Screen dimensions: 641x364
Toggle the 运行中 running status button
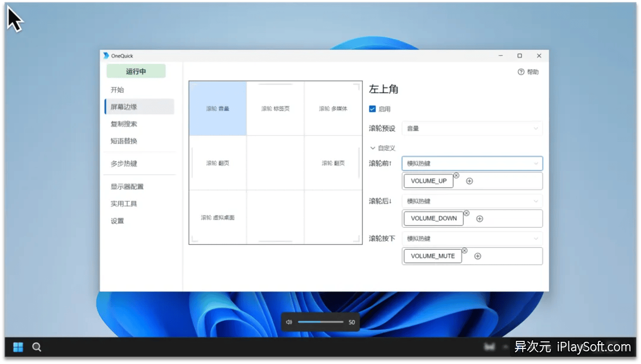tap(136, 71)
